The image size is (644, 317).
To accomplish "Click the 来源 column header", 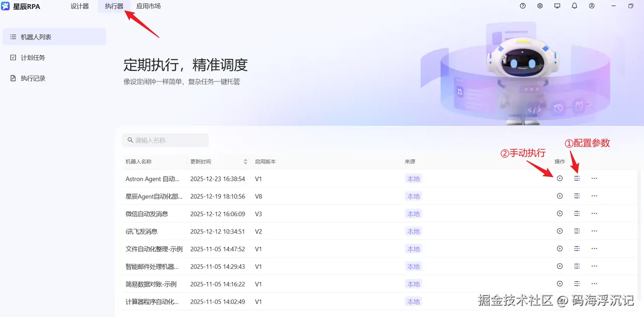I will [x=410, y=162].
